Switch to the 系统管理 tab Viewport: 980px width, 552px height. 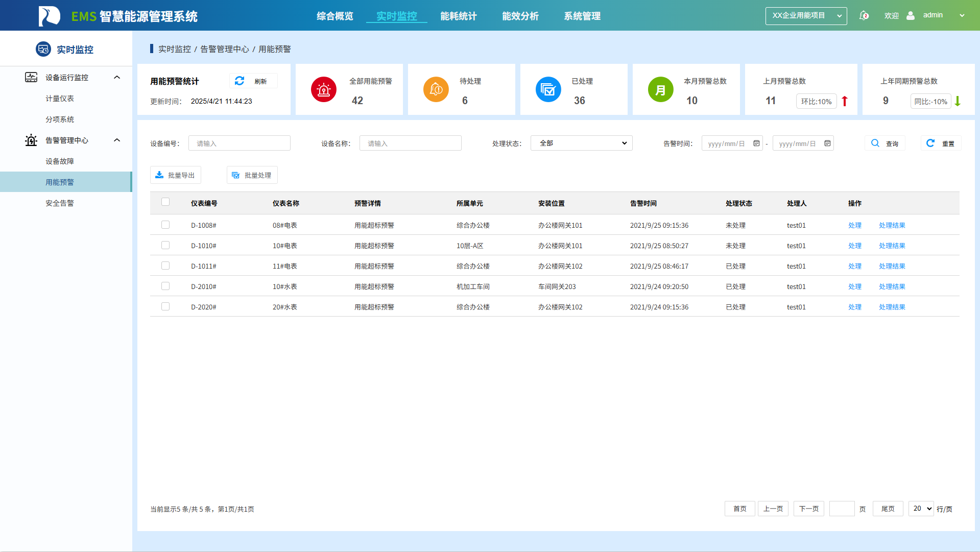582,16
